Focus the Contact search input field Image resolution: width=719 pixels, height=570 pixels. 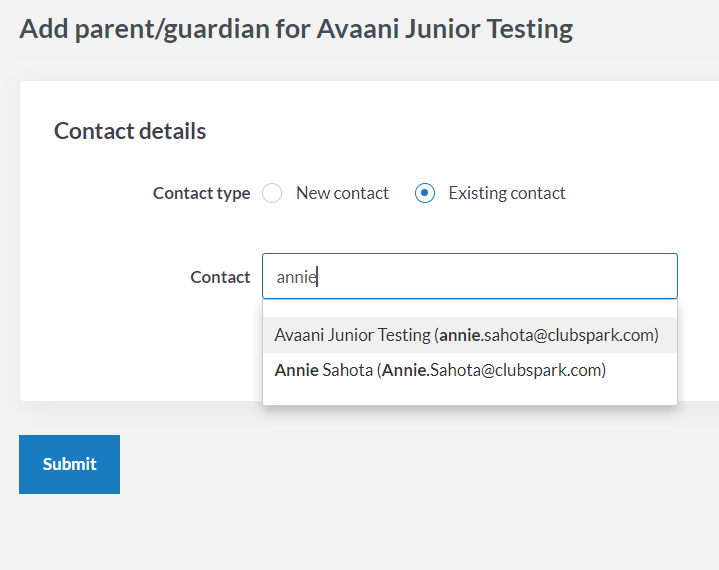(x=470, y=276)
